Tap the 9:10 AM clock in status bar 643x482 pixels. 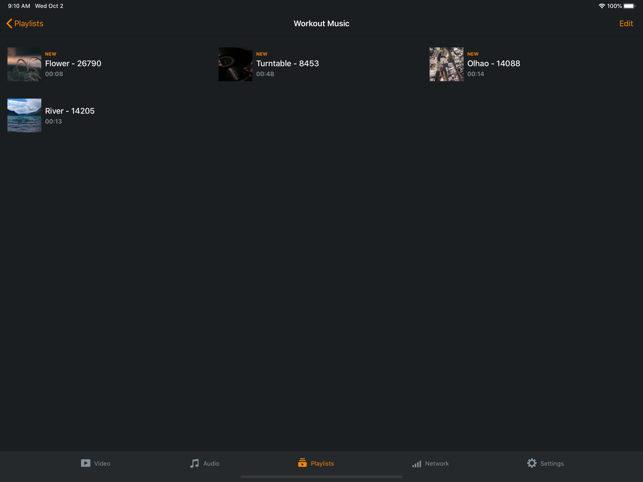coord(19,6)
